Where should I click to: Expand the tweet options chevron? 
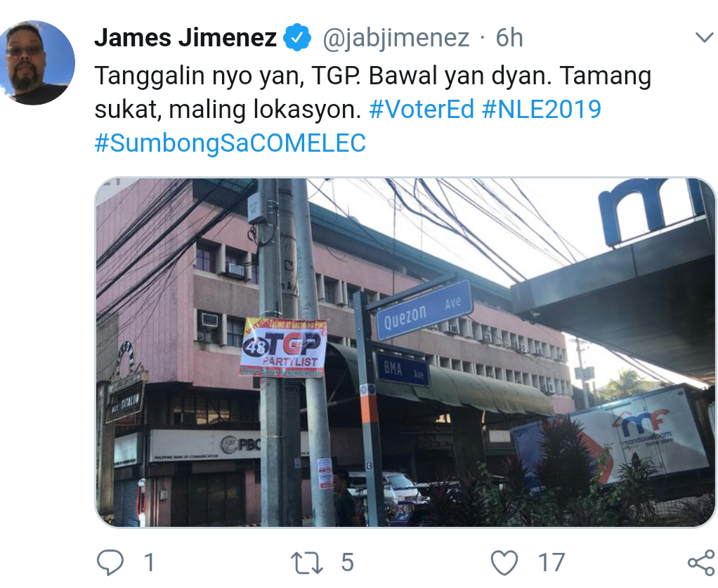pos(704,37)
